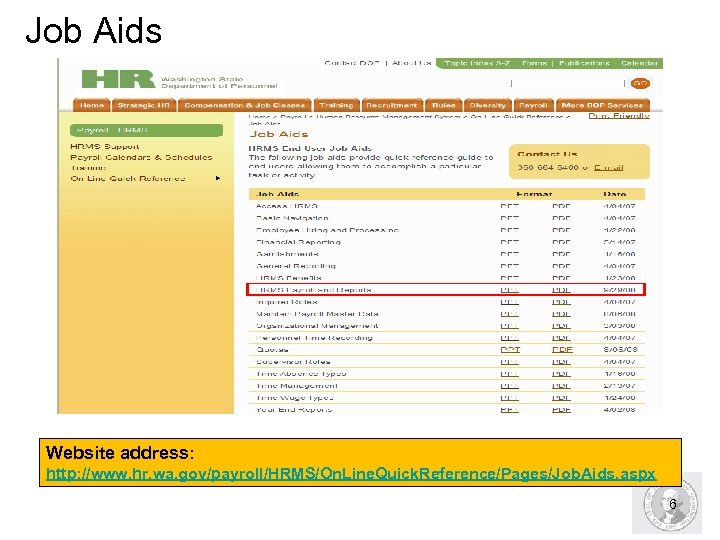Screen dimensions: 720x540
Task: Open PPT for HRMS Benefits
Action: click(509, 278)
